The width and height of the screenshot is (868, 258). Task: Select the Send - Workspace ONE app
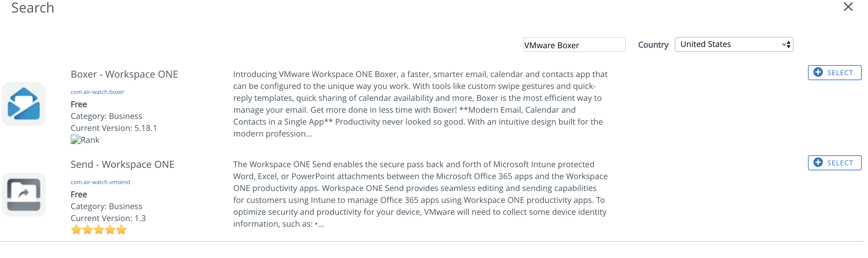coord(834,163)
